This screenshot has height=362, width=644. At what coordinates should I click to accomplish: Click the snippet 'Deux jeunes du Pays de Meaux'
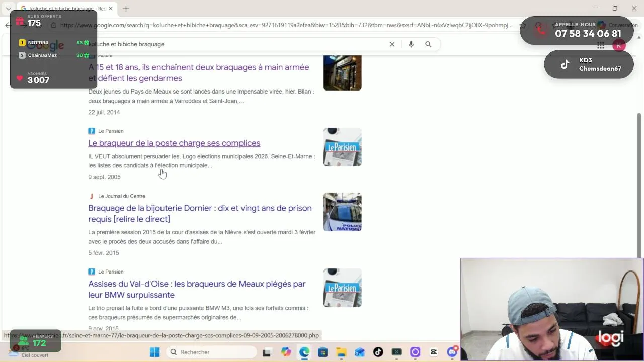click(201, 96)
